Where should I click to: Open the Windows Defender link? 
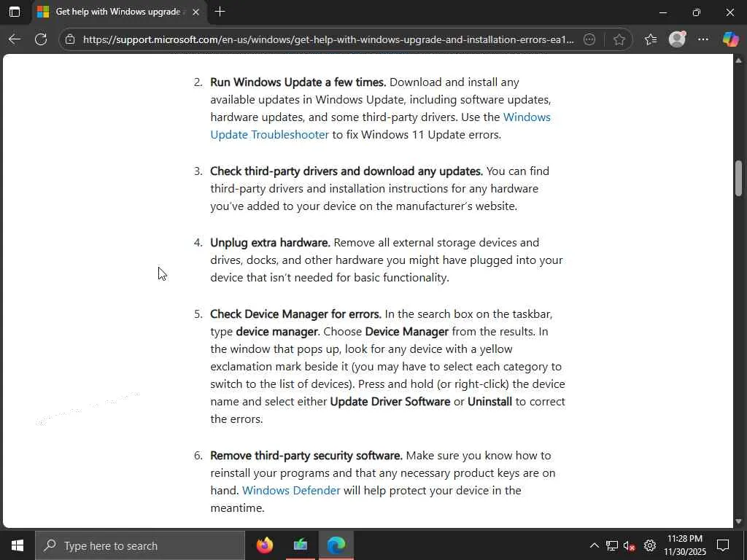pos(291,491)
